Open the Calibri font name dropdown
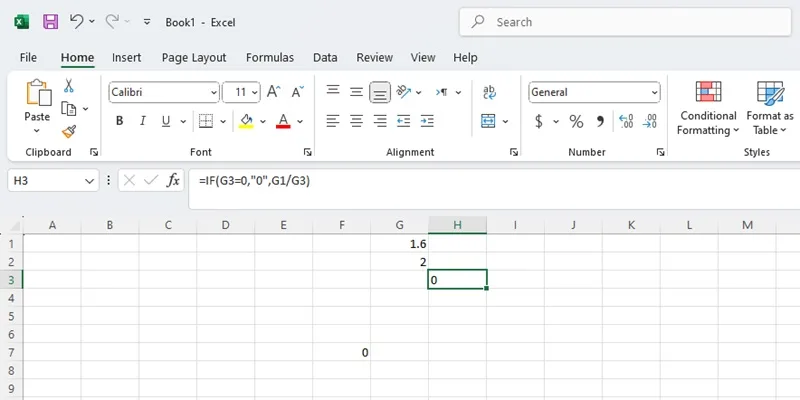Screen dimensions: 800x400 [x=214, y=93]
